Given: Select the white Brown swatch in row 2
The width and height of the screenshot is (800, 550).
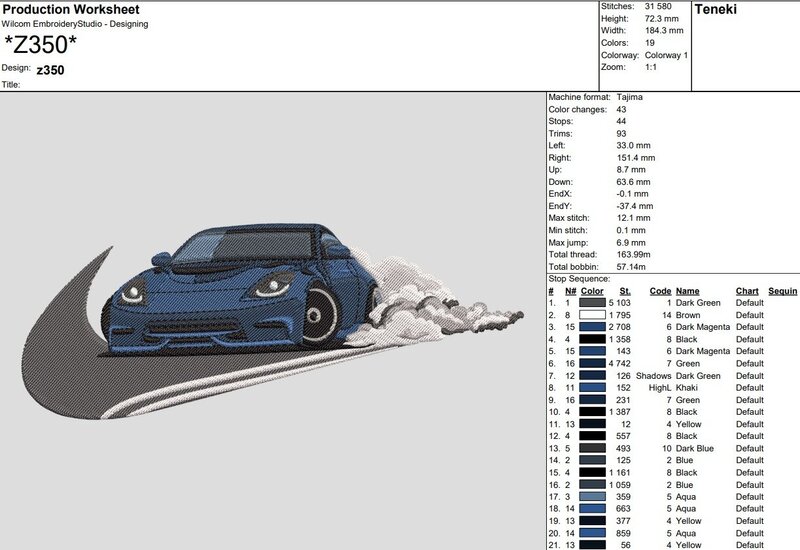Looking at the screenshot, I should coord(593,314).
